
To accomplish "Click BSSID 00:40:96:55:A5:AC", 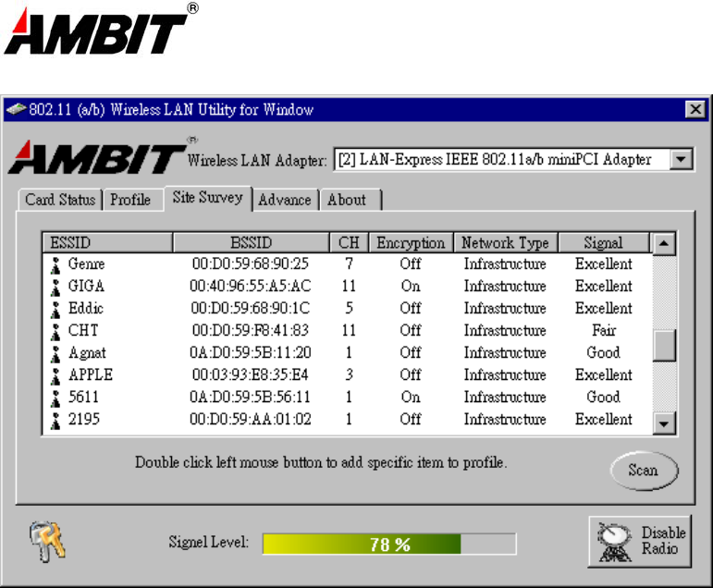I will tap(251, 286).
